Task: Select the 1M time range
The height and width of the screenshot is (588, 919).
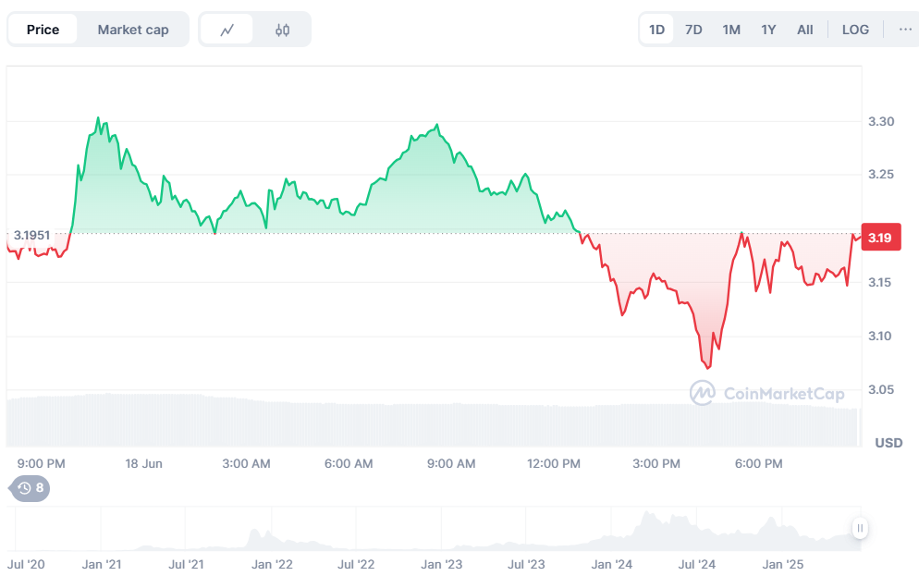Action: pos(731,30)
